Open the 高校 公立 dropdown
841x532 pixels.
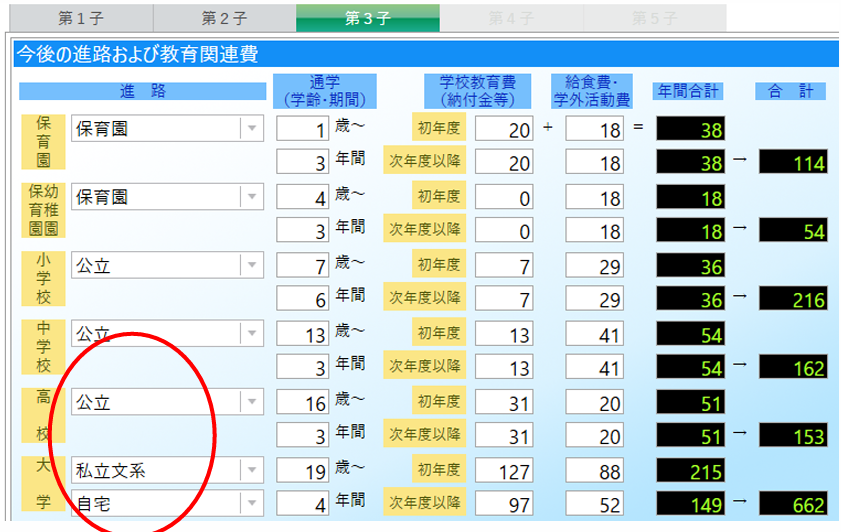[x=251, y=403]
